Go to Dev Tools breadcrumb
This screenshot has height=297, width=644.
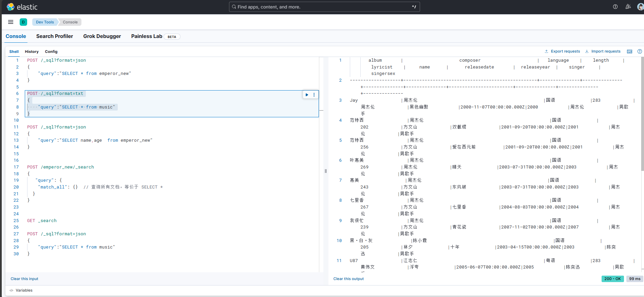pyautogui.click(x=45, y=22)
